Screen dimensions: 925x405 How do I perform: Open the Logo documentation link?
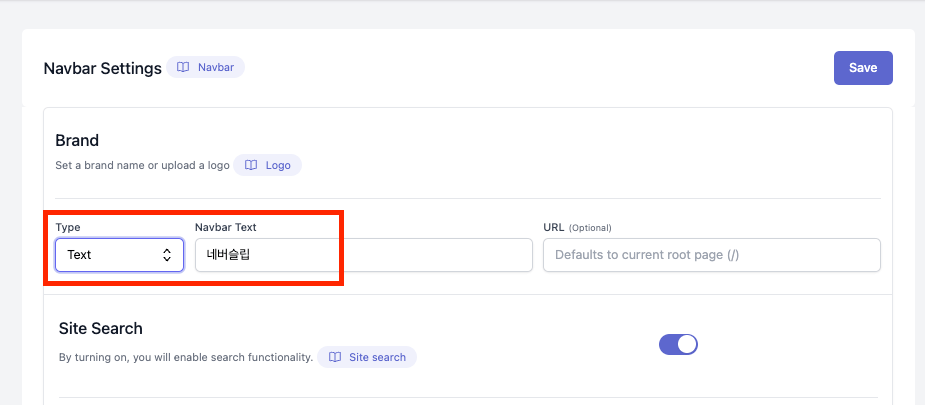point(267,165)
